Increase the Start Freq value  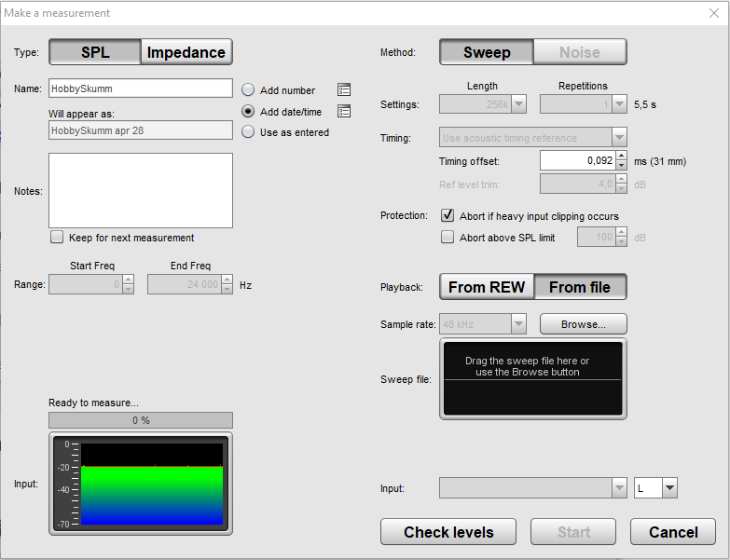(129, 280)
